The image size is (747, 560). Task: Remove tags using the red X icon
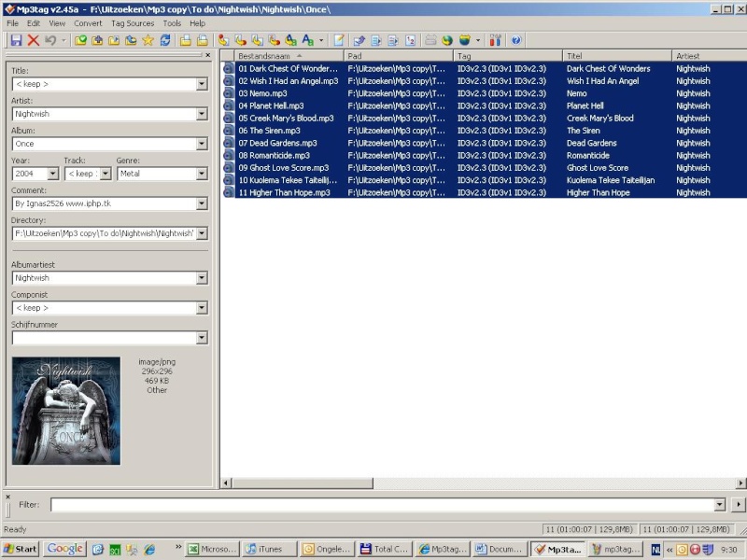(33, 40)
